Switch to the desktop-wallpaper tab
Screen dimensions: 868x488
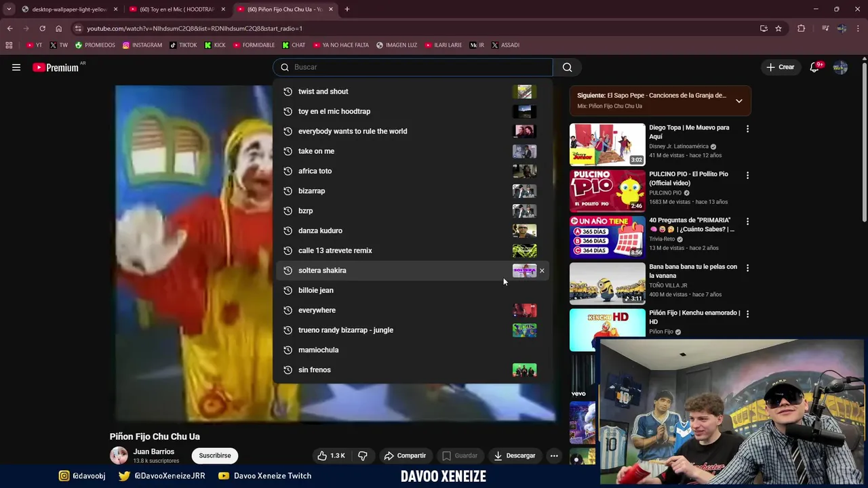click(68, 9)
